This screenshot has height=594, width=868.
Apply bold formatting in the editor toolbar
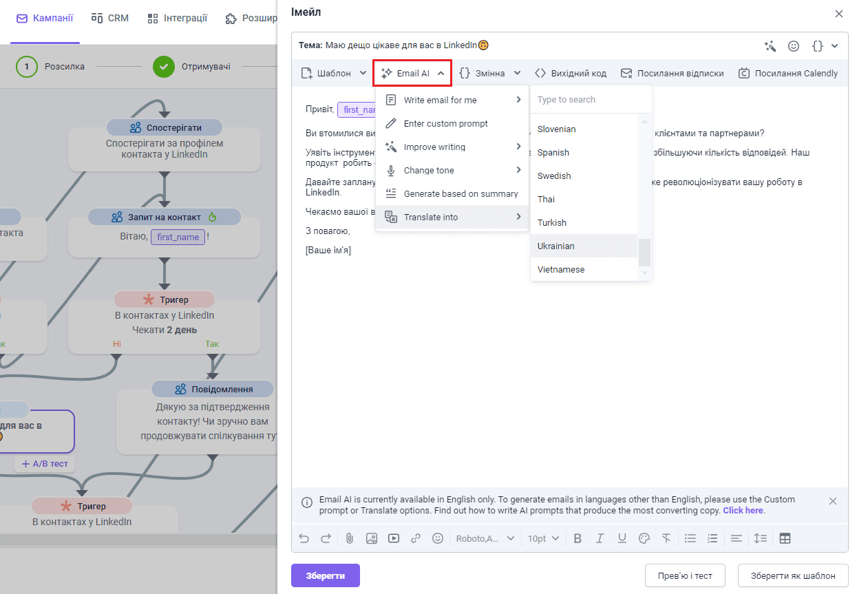[x=578, y=538]
